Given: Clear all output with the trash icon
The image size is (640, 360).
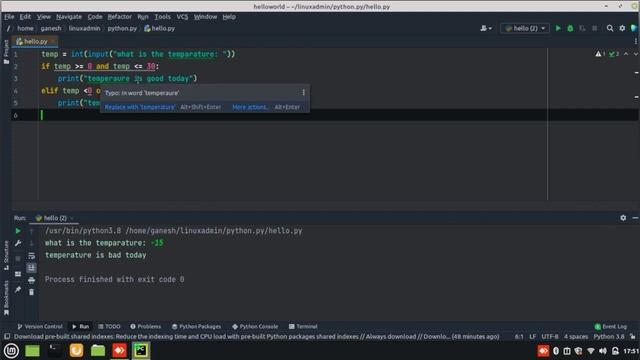Looking at the screenshot, I should [x=31, y=292].
